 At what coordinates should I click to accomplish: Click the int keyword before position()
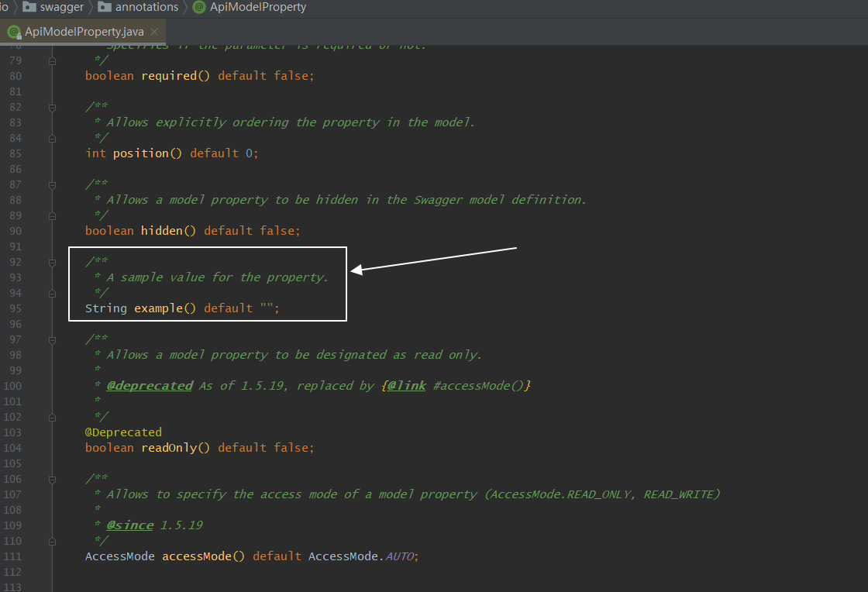pyautogui.click(x=96, y=153)
